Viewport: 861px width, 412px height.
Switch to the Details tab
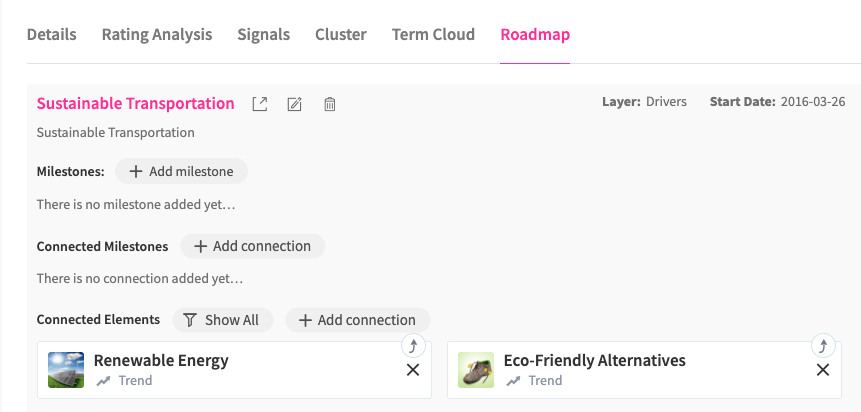[x=52, y=34]
